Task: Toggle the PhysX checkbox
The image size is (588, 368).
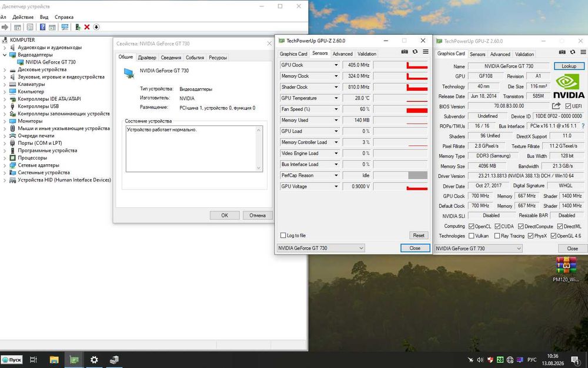Action: coord(530,236)
